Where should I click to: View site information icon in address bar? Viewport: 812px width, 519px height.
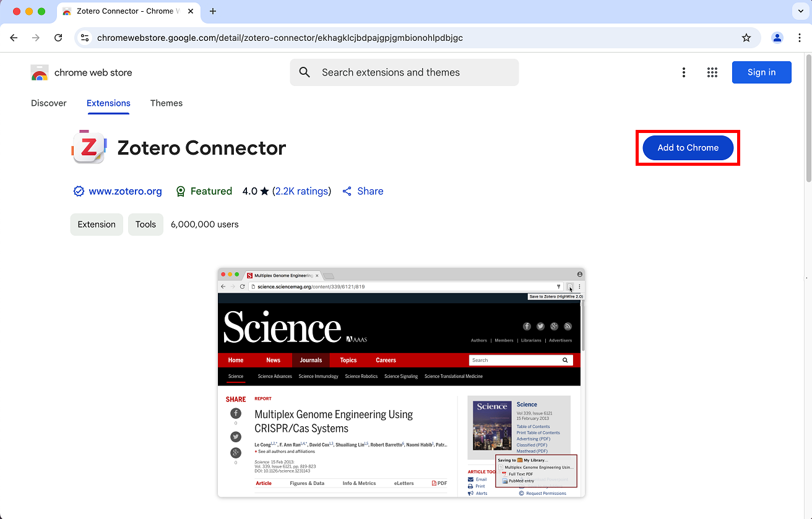tap(85, 38)
